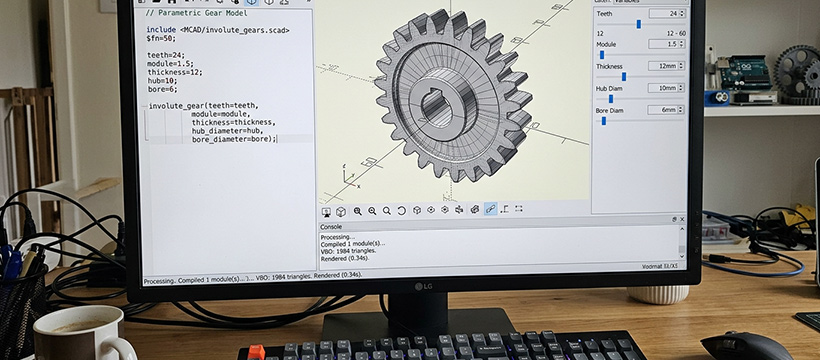Close the Console panel
The image size is (820, 360).
coord(682,219)
